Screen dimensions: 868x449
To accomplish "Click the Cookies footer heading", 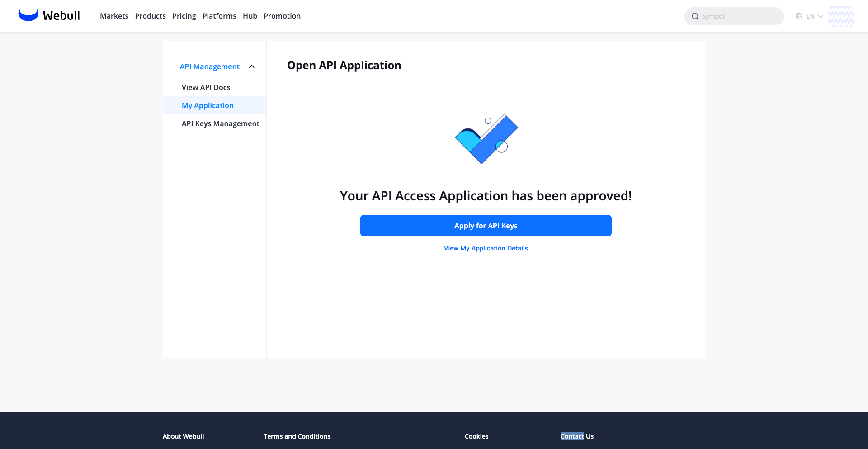I will pyautogui.click(x=476, y=436).
